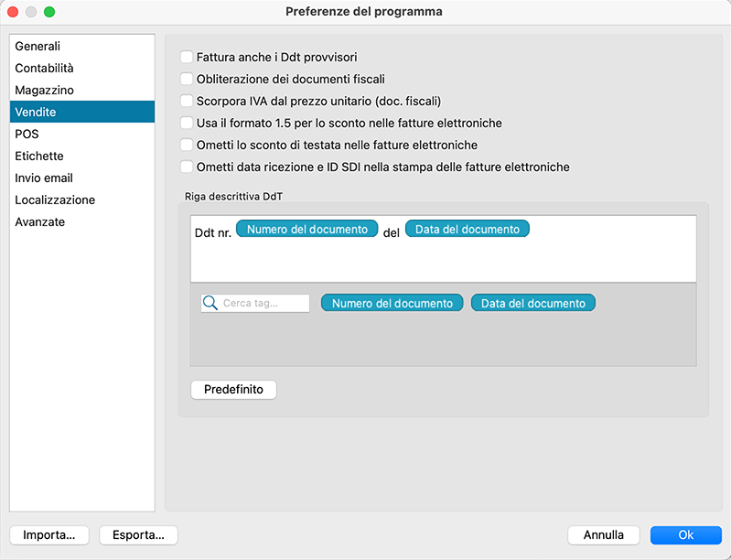Toggle Obliterazione dei documenti fiscali
This screenshot has width=731, height=560.
click(x=187, y=79)
